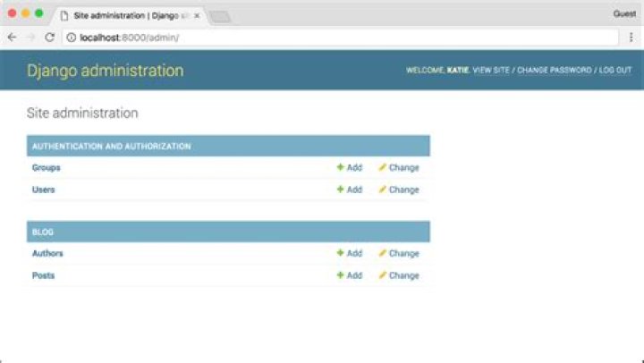Open the browser three-dot menu
644x363 pixels.
pos(631,38)
